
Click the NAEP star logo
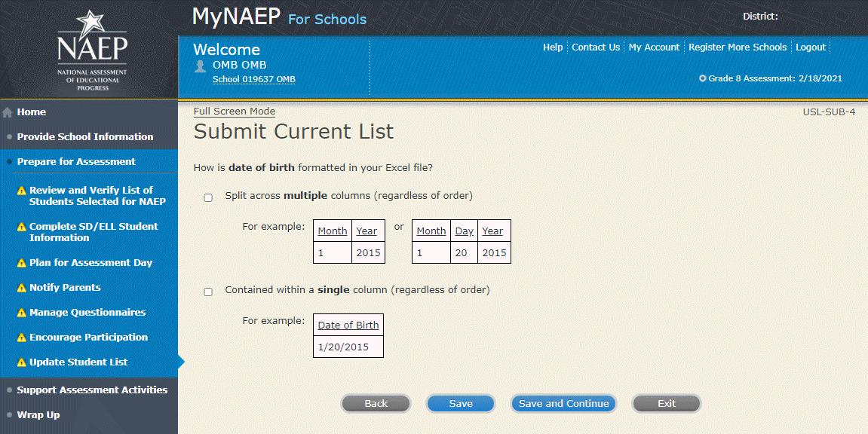coord(93,50)
